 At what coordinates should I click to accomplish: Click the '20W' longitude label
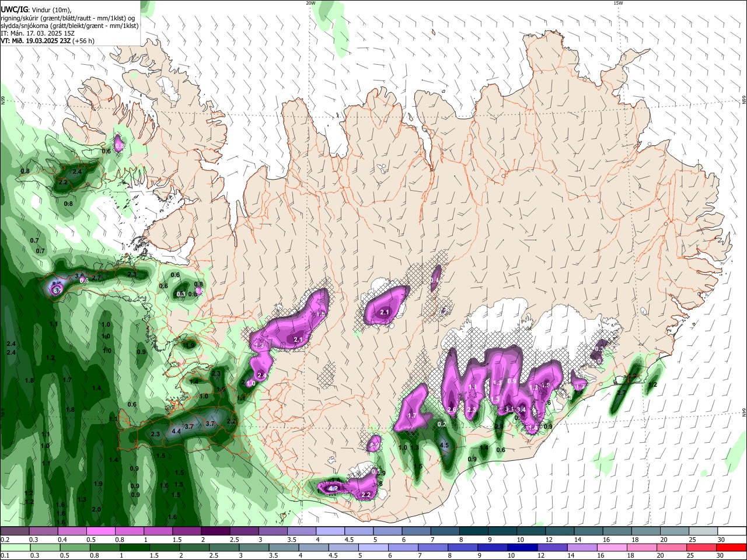[x=310, y=3]
